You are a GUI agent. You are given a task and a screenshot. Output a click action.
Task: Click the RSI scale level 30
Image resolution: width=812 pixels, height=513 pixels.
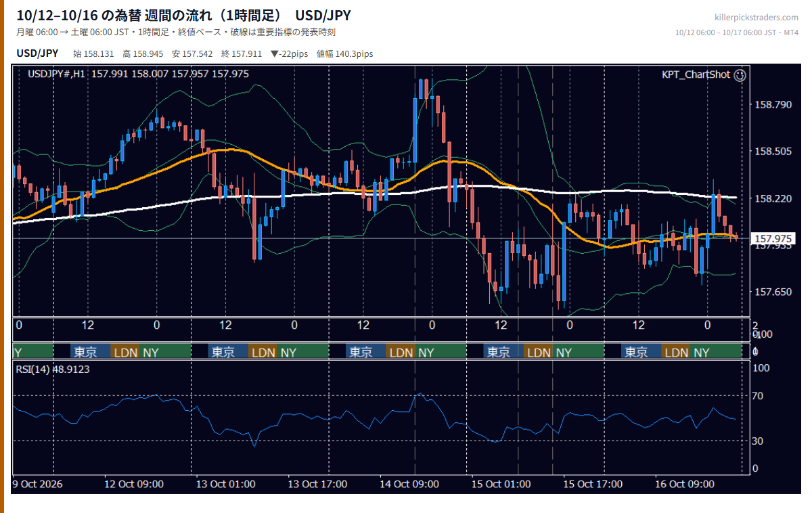(x=758, y=441)
